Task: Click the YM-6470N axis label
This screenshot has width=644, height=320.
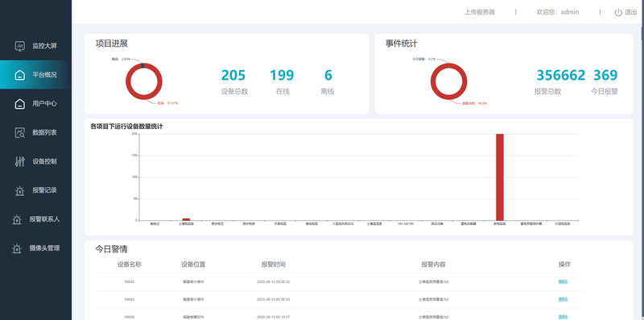Action: click(406, 224)
